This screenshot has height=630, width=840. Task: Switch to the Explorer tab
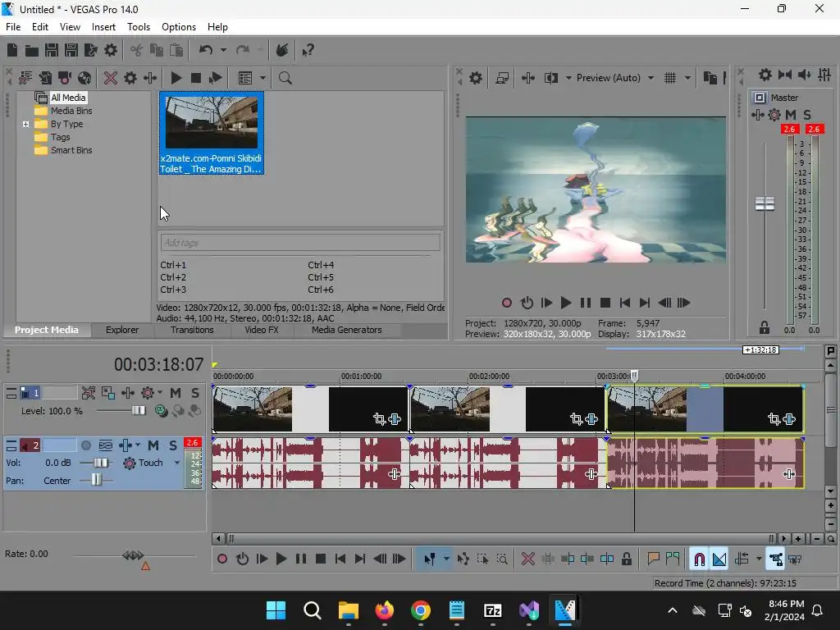coord(122,330)
